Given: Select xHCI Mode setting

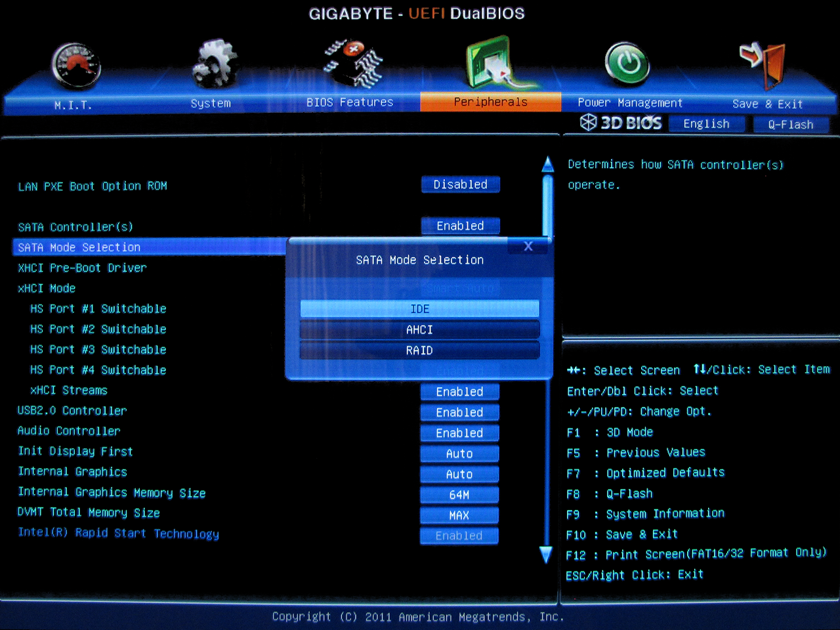Looking at the screenshot, I should coord(47,288).
